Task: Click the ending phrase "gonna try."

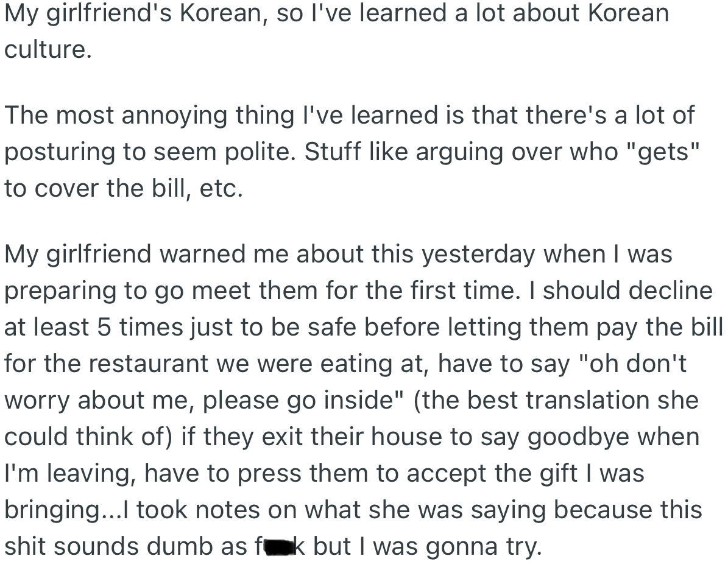Action: [x=484, y=547]
